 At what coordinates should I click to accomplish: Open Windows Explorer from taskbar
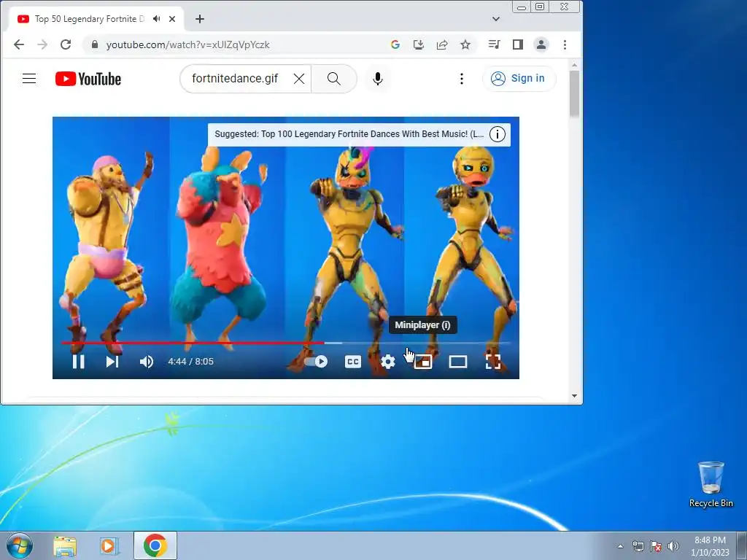tap(65, 546)
